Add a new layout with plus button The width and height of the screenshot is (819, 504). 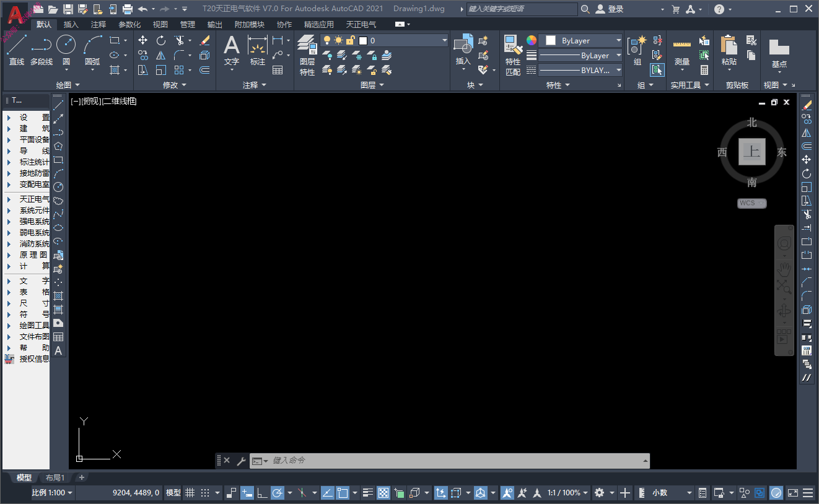(81, 477)
